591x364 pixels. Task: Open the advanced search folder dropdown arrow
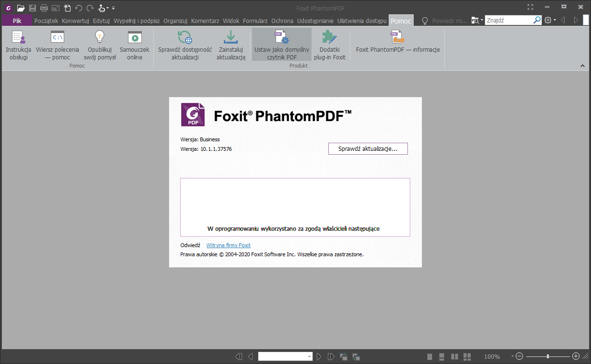click(x=481, y=20)
